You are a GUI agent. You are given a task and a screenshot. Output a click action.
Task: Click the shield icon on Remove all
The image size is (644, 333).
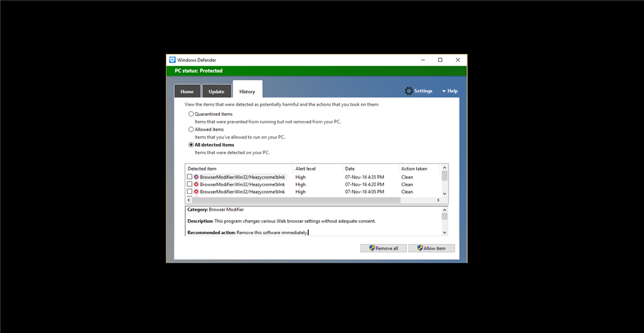click(372, 248)
